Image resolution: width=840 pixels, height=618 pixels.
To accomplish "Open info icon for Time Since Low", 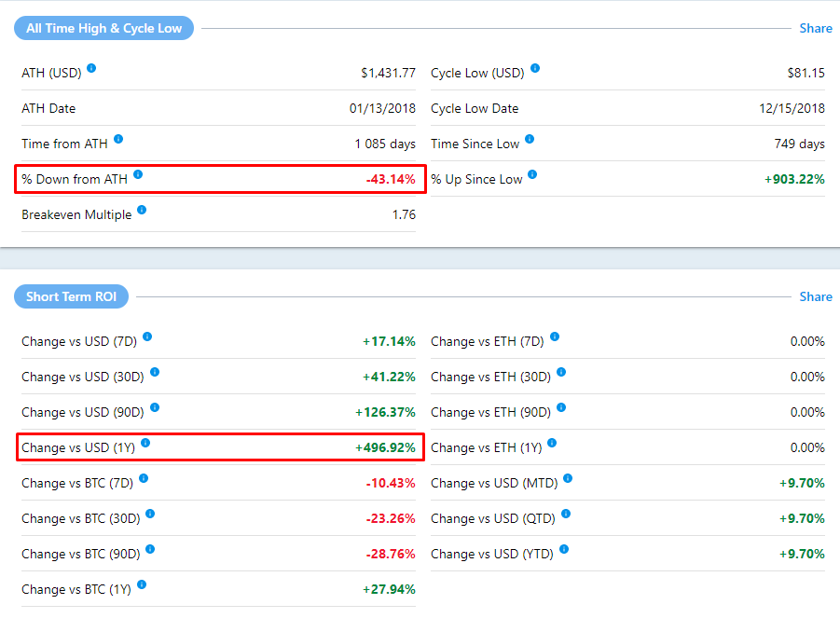I will pyautogui.click(x=530, y=140).
